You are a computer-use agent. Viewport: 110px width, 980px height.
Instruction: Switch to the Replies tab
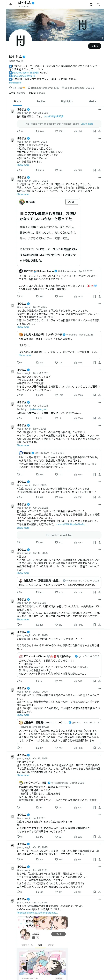pos(41,101)
